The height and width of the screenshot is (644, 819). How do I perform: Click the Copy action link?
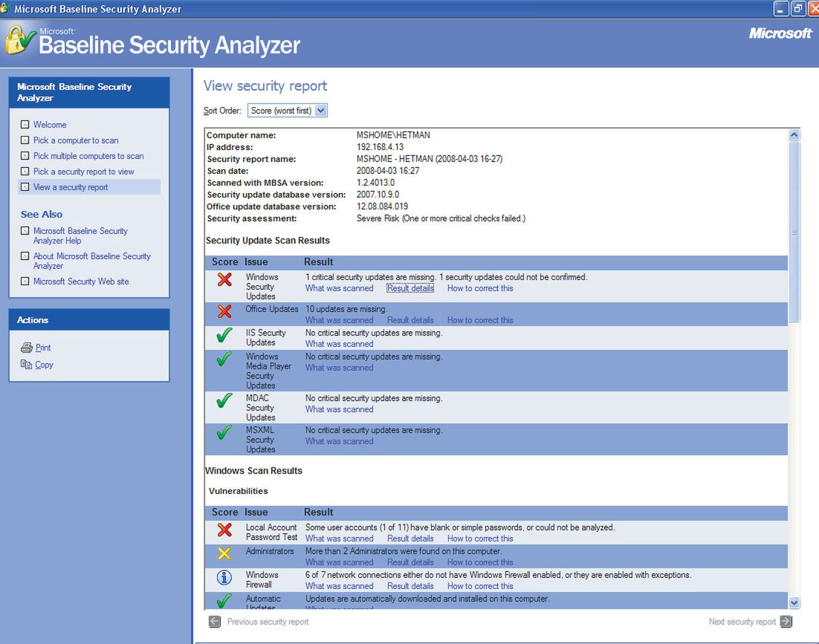44,365
